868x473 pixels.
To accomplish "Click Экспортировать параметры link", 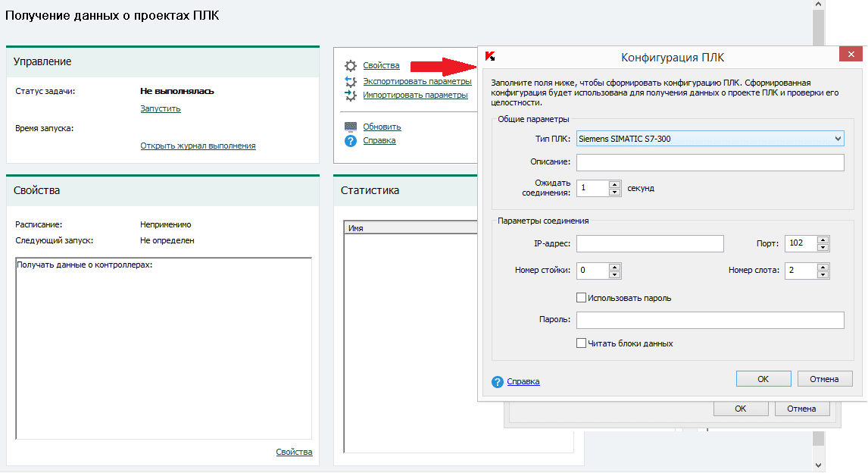I will pos(417,81).
